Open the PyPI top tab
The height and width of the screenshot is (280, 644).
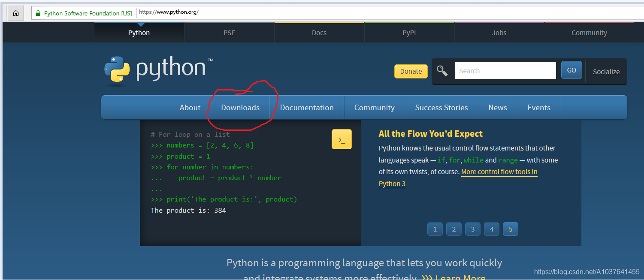409,33
